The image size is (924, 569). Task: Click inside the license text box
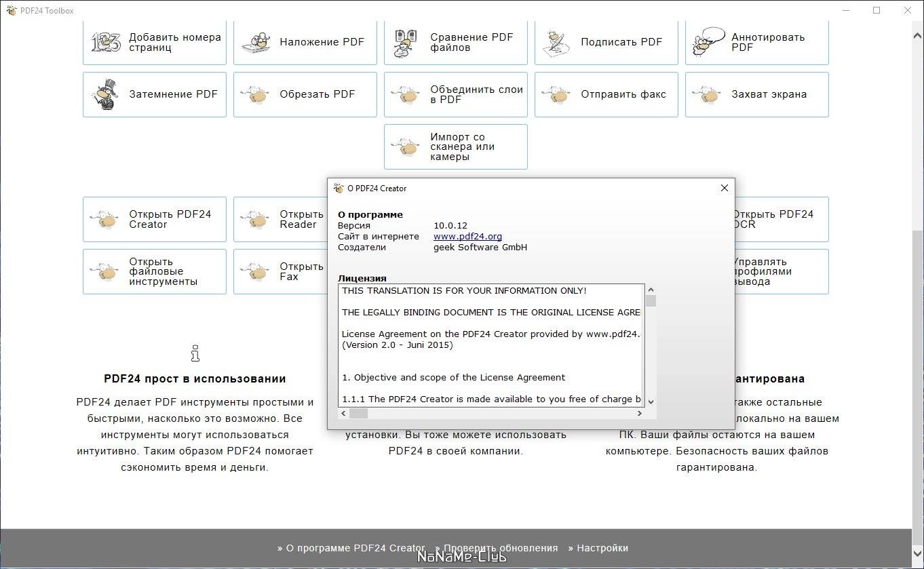coord(491,345)
